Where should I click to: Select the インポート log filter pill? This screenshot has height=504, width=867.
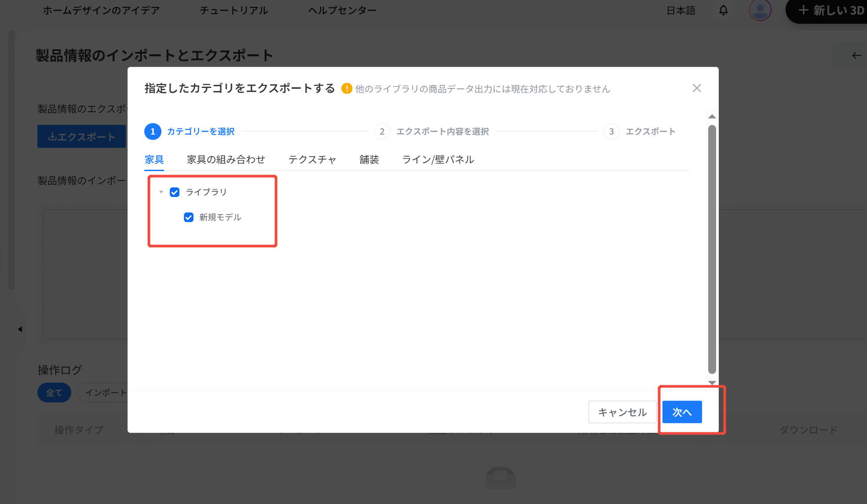[x=103, y=392]
